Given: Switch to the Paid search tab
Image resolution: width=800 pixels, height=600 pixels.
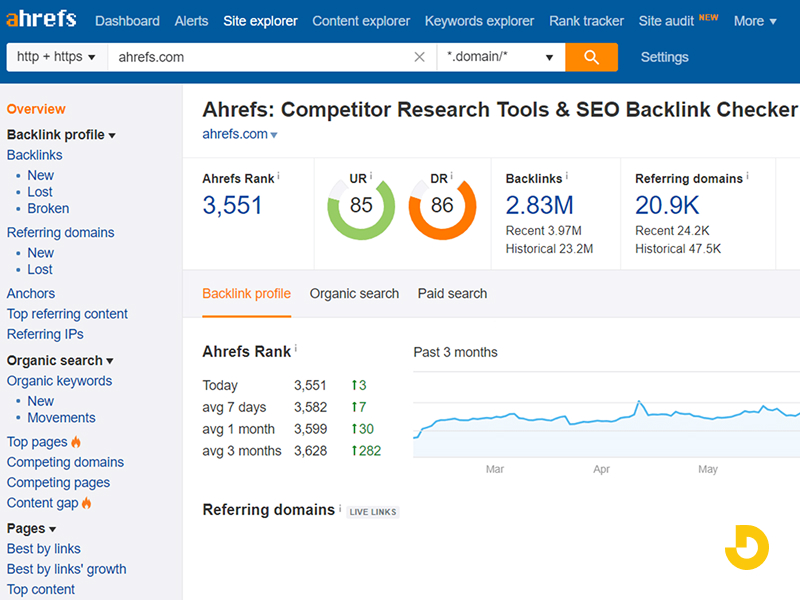Looking at the screenshot, I should pos(452,294).
